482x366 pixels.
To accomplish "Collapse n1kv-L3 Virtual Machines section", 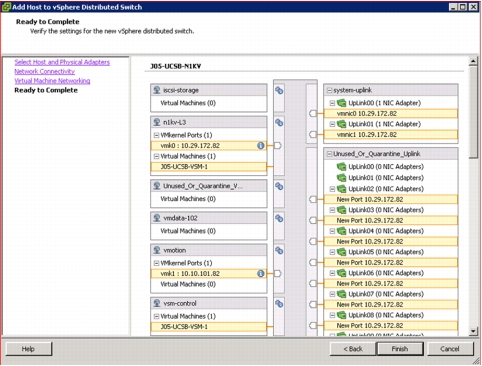I will click(156, 156).
